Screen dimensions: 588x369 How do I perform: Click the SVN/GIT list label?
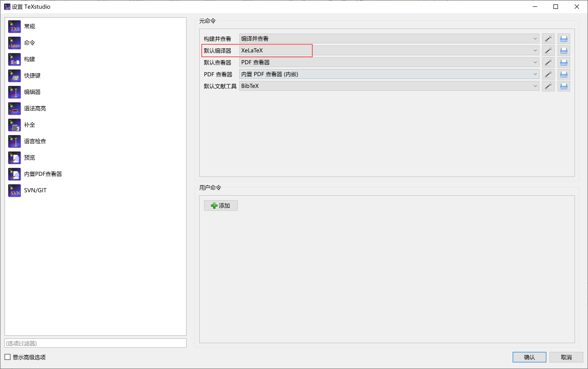[35, 190]
